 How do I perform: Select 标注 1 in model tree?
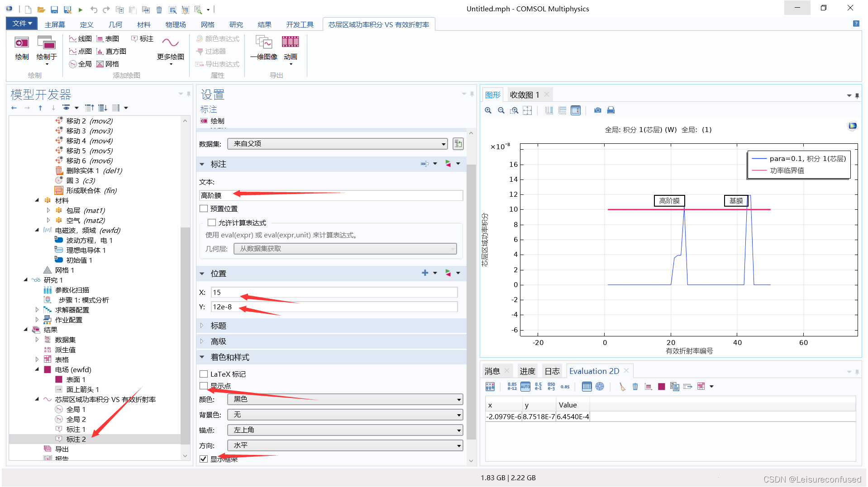click(76, 429)
